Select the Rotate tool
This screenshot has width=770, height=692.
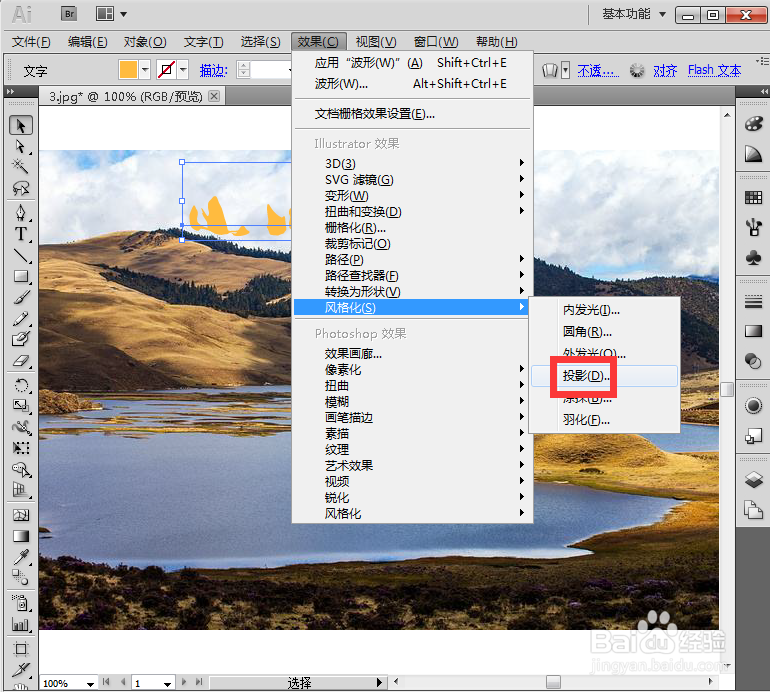click(x=21, y=385)
